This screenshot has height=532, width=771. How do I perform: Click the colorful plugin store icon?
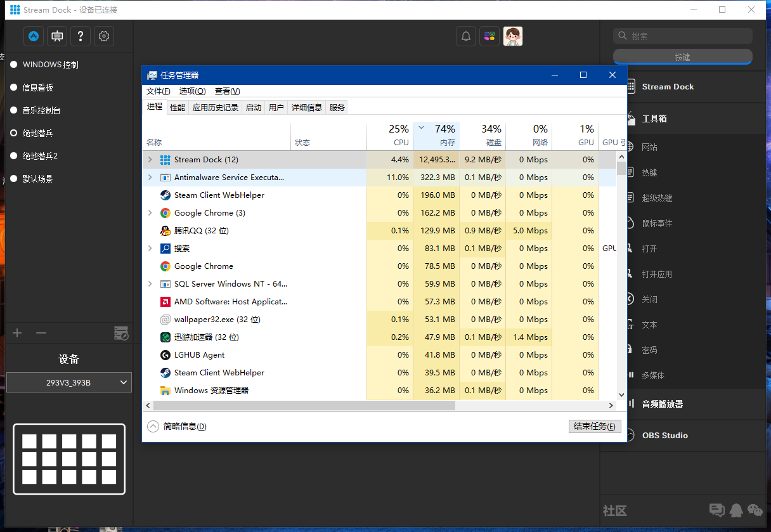[x=489, y=36]
